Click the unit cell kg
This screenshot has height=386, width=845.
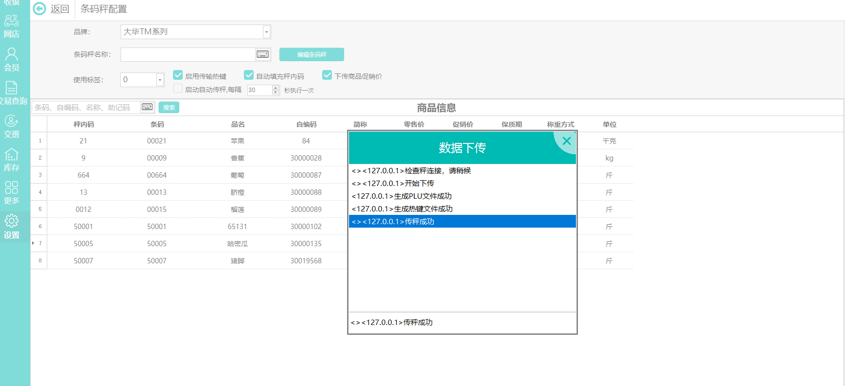click(x=609, y=158)
